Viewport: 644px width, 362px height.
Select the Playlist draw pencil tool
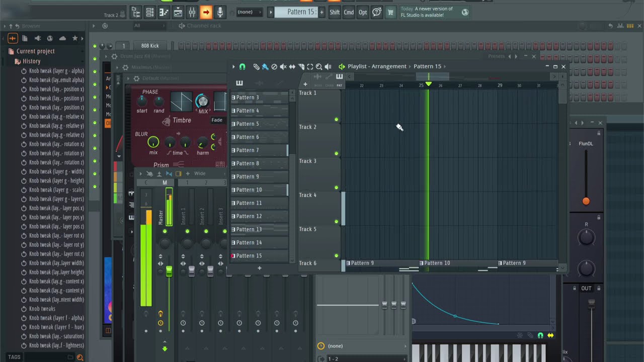(256, 66)
